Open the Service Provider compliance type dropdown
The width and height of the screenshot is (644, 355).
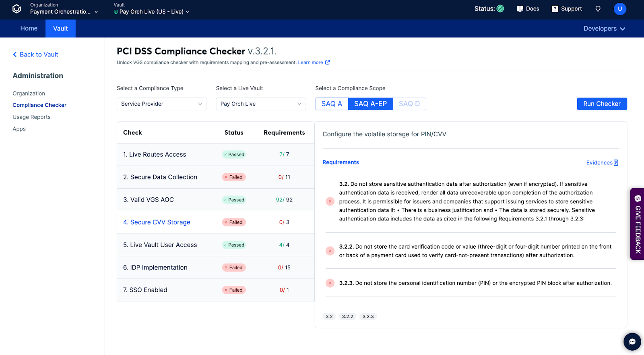[x=161, y=104]
